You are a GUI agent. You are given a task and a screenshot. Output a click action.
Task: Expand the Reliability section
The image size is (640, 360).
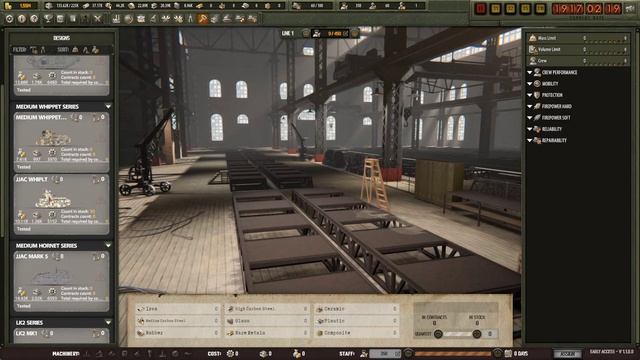(x=530, y=129)
